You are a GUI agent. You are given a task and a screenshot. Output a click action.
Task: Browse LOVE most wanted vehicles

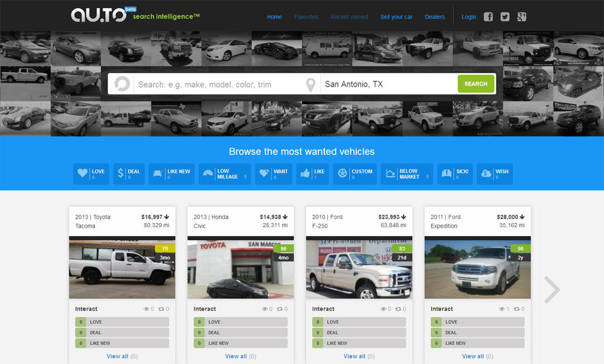[91, 173]
